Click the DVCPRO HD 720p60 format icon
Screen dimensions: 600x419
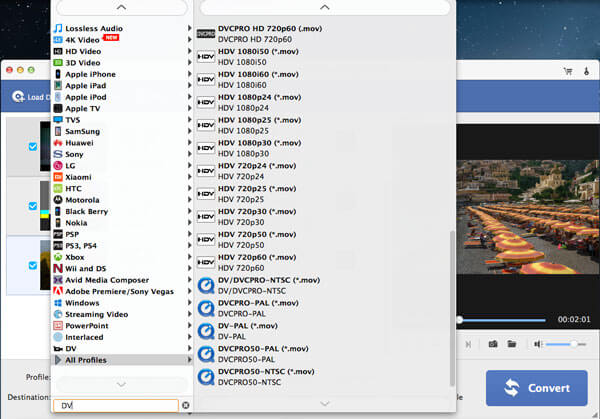(x=206, y=34)
